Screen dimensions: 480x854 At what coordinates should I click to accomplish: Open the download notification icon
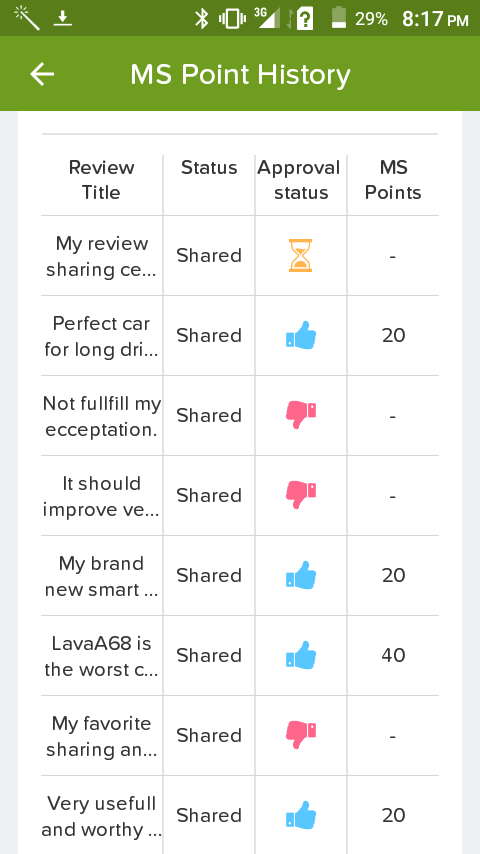(63, 19)
